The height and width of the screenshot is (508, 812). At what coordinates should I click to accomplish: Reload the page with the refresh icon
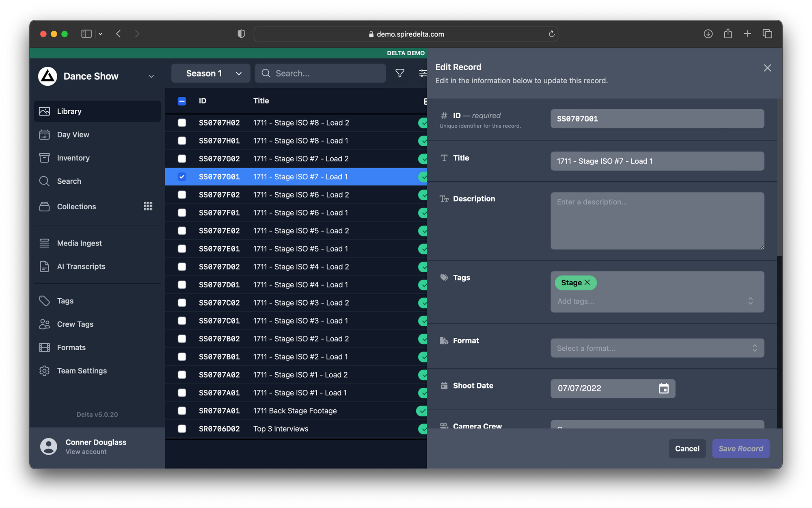pyautogui.click(x=551, y=34)
